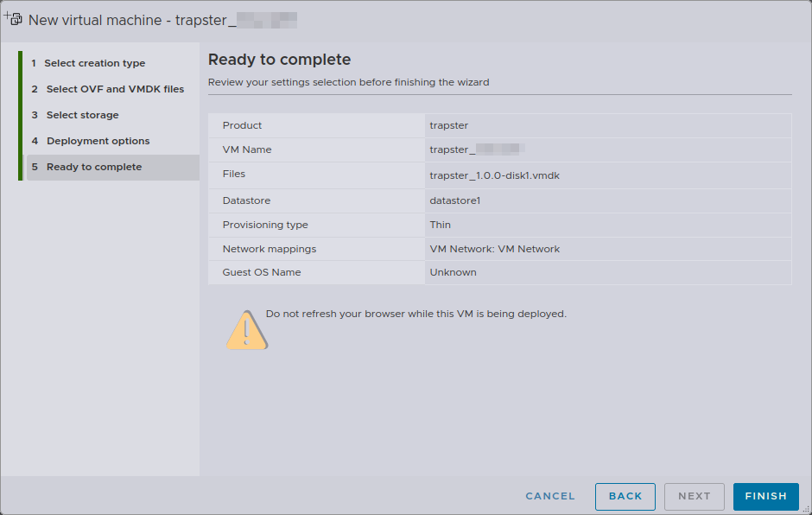Open step 2 Select OVF and VMDK files
812x515 pixels.
pos(114,89)
